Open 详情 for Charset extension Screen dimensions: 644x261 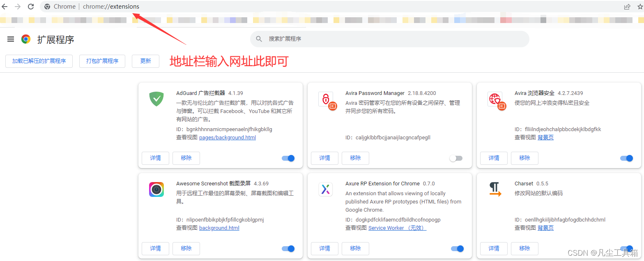point(494,249)
